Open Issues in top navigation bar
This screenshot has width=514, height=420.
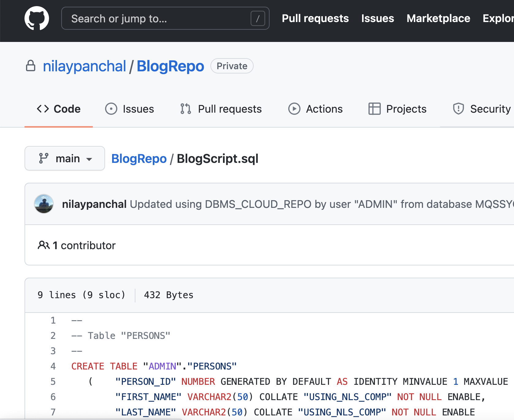click(x=377, y=18)
